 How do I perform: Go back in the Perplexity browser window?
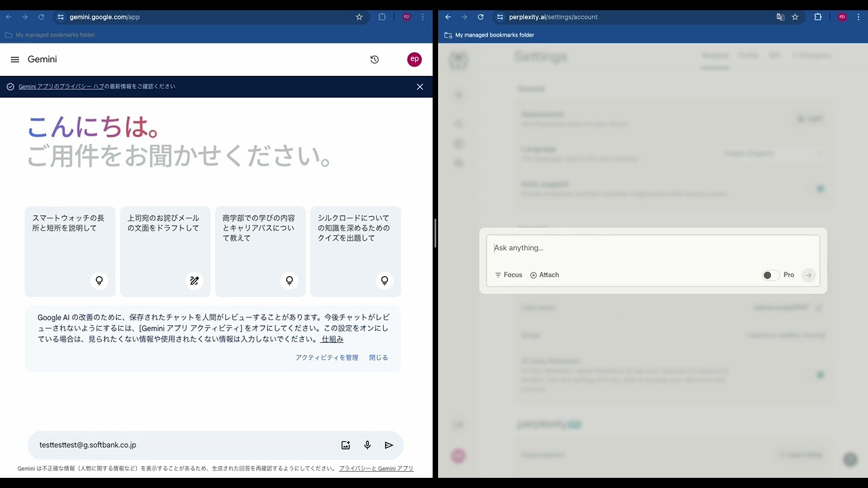448,17
